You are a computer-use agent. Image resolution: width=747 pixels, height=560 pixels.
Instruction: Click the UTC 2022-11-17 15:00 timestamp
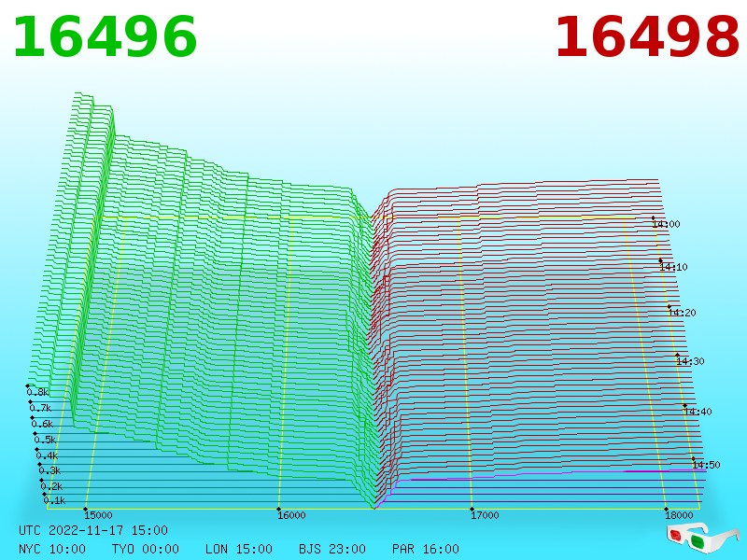tap(93, 530)
